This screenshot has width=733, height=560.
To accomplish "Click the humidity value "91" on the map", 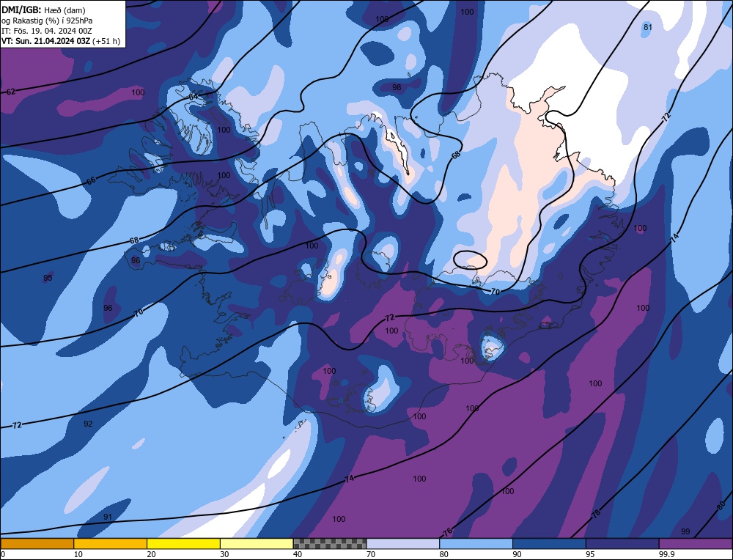I will 108,517.
